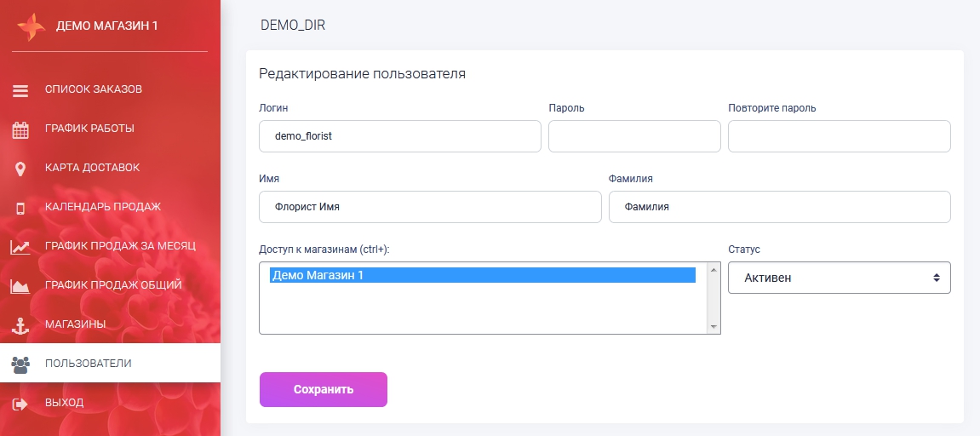
Task: Click the pinwheel store logo icon
Action: [31, 26]
